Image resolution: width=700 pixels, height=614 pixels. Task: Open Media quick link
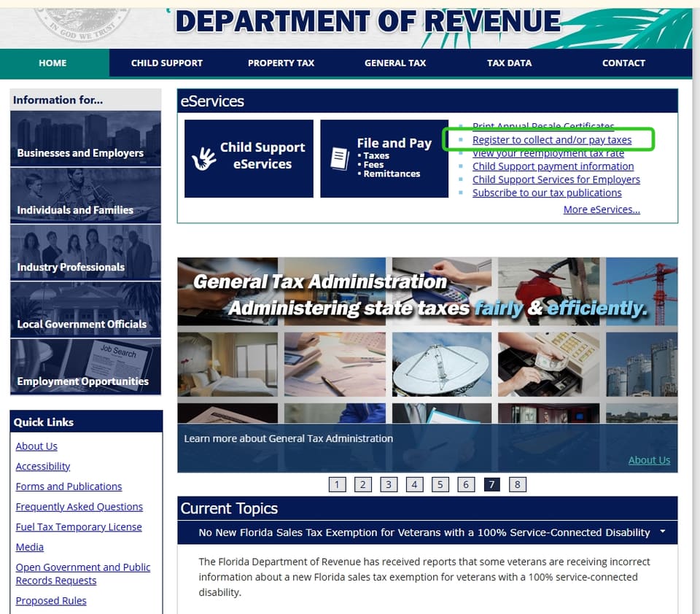(29, 547)
